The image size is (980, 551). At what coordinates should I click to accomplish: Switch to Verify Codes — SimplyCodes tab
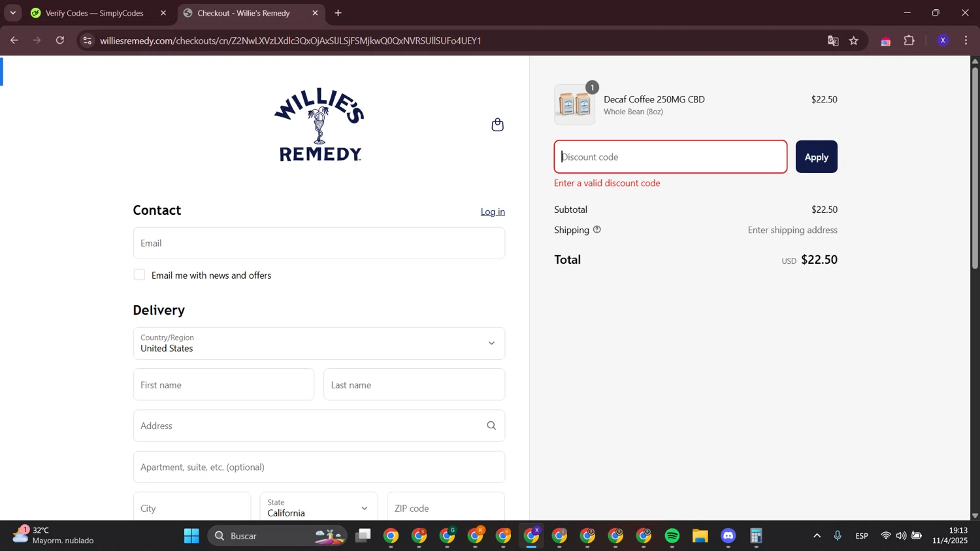[x=95, y=13]
